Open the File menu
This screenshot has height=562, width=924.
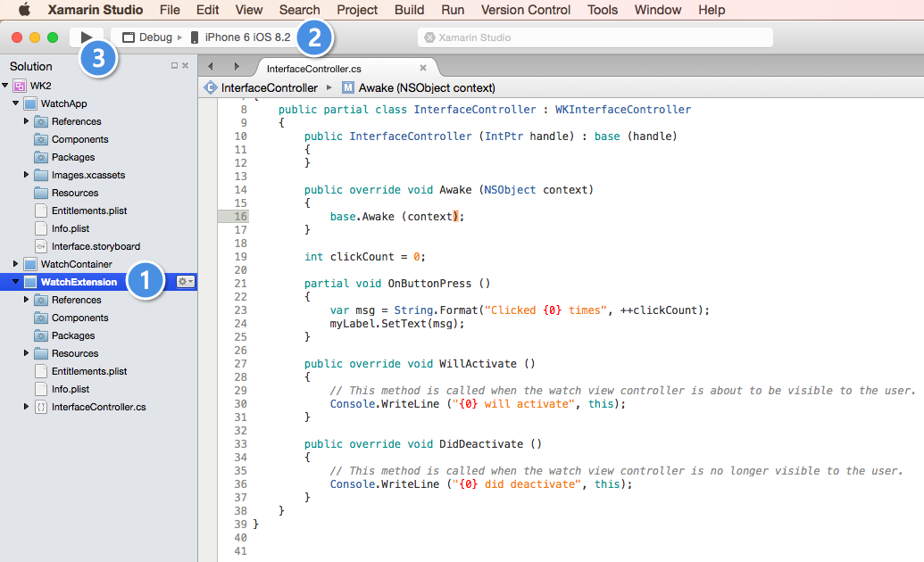pyautogui.click(x=170, y=10)
